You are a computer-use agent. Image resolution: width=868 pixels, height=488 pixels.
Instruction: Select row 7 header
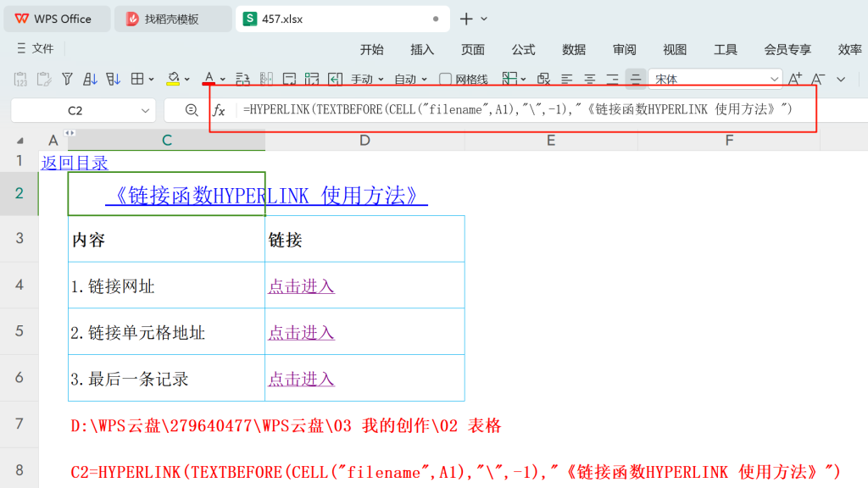click(19, 424)
